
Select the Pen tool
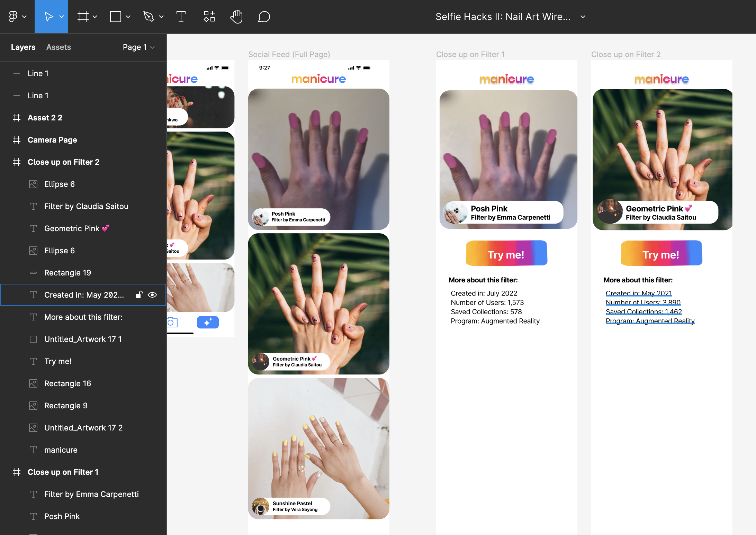[x=148, y=16]
